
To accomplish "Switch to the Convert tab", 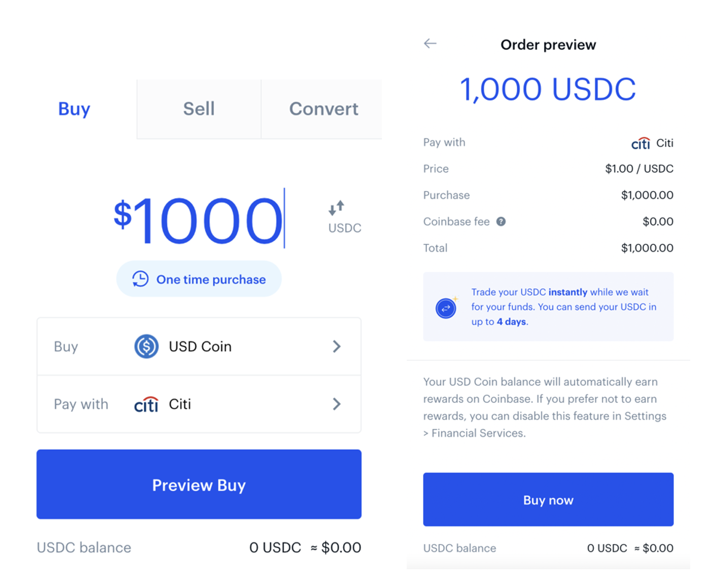I will tap(324, 108).
